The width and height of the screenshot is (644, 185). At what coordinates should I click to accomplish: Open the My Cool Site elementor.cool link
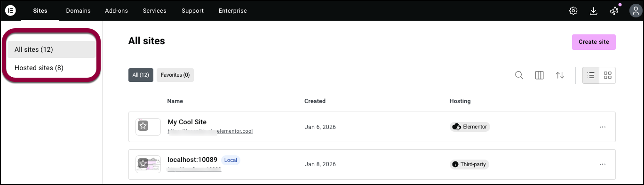click(210, 131)
